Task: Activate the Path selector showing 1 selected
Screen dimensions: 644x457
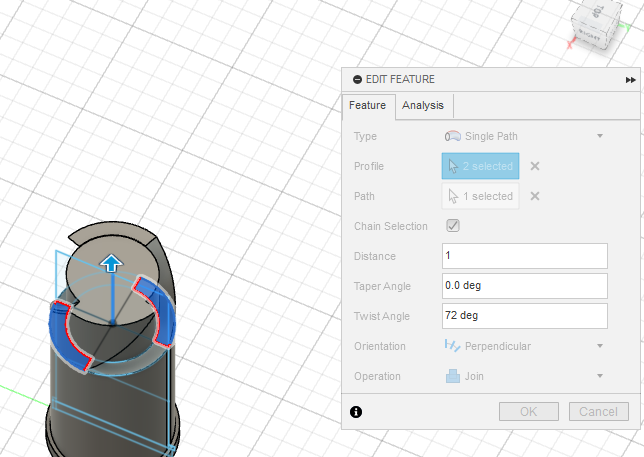Action: (481, 196)
